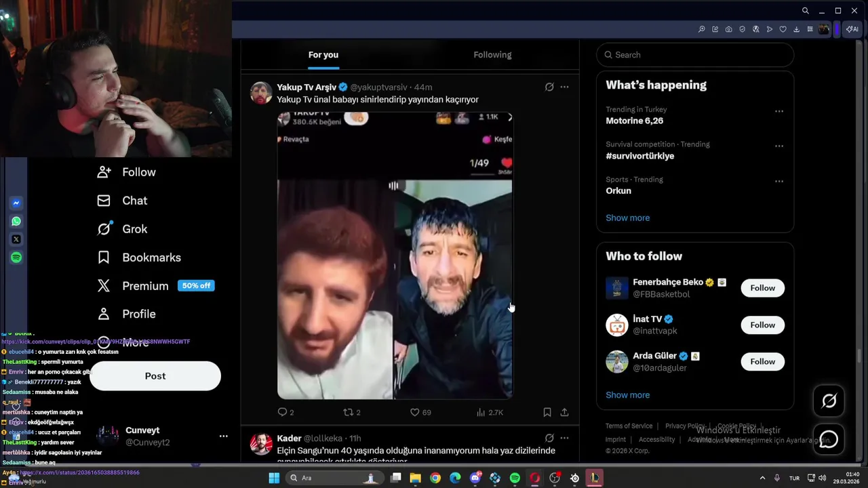Open more options on Yakup Tv Arşiv post
The width and height of the screenshot is (868, 488).
564,87
